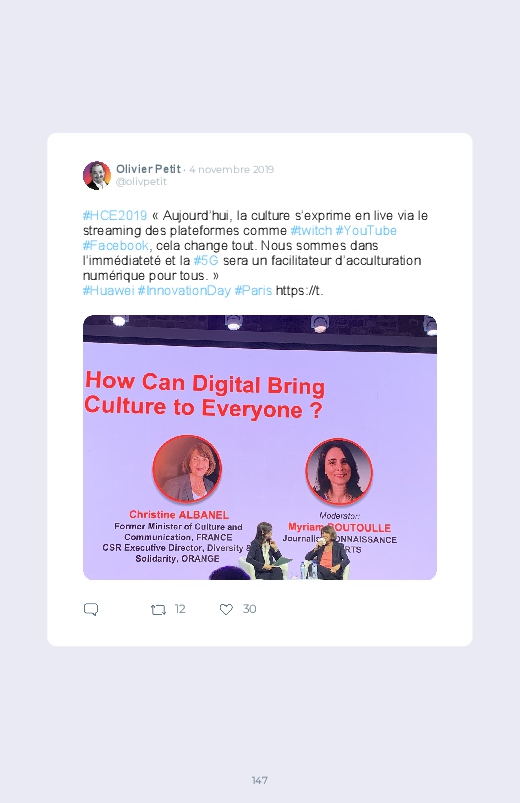
Task: Click the 4 novembre 2019 timestamp
Action: point(232,170)
